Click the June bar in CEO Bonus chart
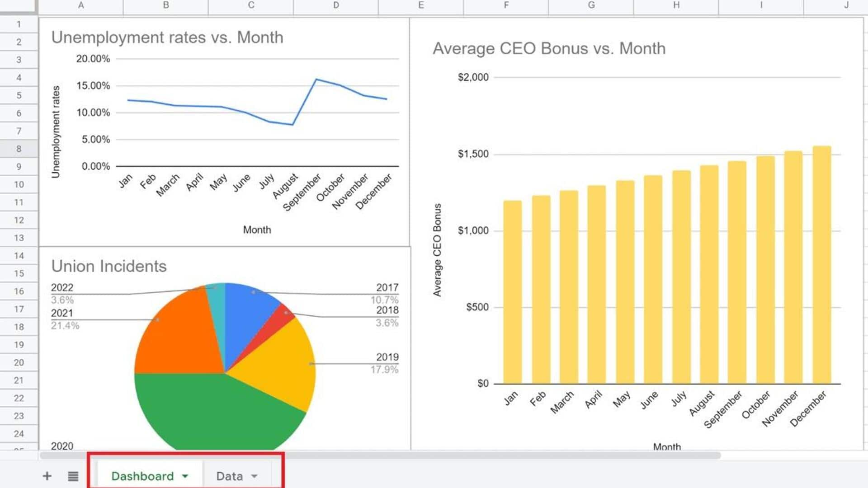Viewport: 868px width, 488px height. pyautogui.click(x=653, y=280)
